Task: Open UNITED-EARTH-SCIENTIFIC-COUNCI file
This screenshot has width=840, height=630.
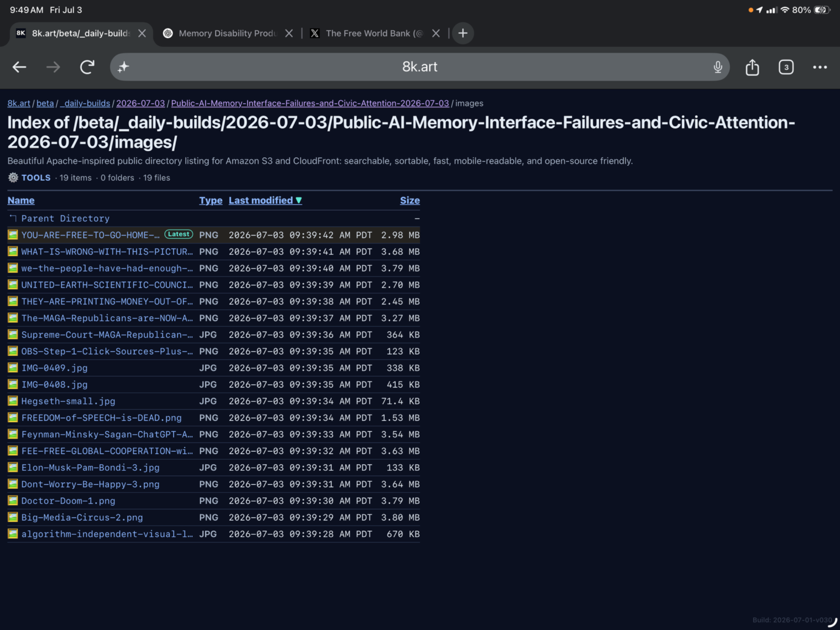Action: click(x=107, y=285)
